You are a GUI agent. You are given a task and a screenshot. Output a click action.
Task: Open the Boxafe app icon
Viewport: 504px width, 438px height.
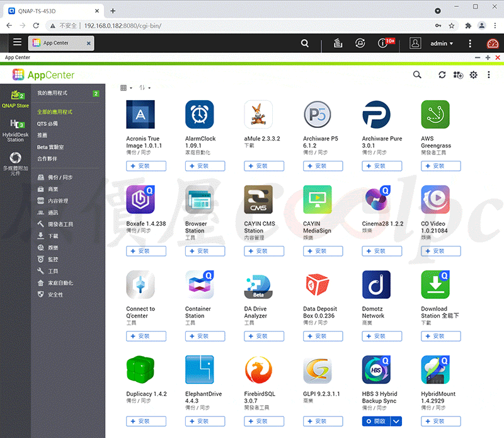[x=140, y=199]
